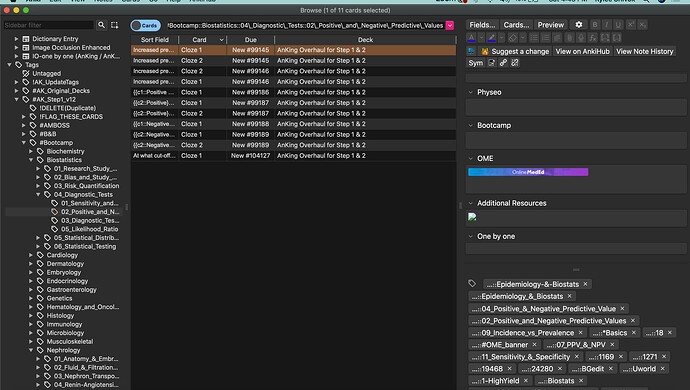Collapse the Additional Resources field
Viewport: 690px width, 390px height.
(470, 203)
